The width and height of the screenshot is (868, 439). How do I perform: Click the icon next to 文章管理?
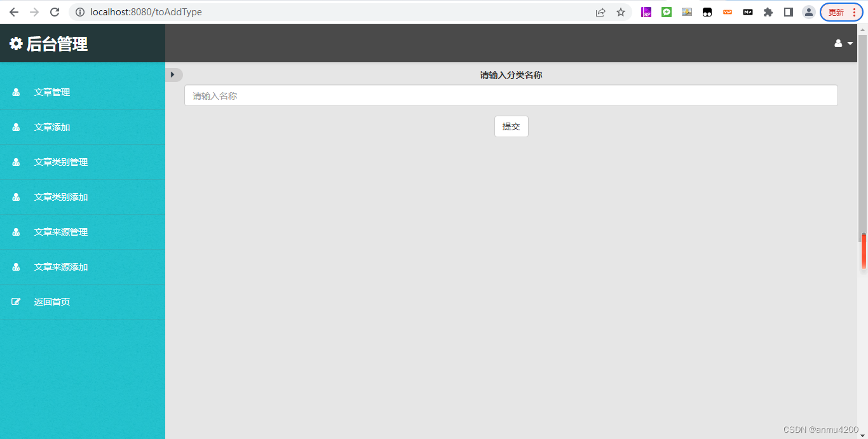tap(16, 92)
